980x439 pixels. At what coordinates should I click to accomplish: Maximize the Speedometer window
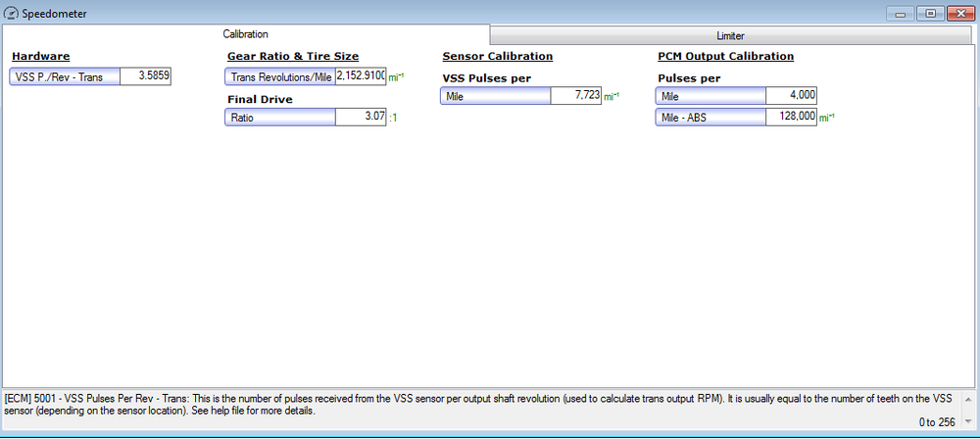point(929,13)
